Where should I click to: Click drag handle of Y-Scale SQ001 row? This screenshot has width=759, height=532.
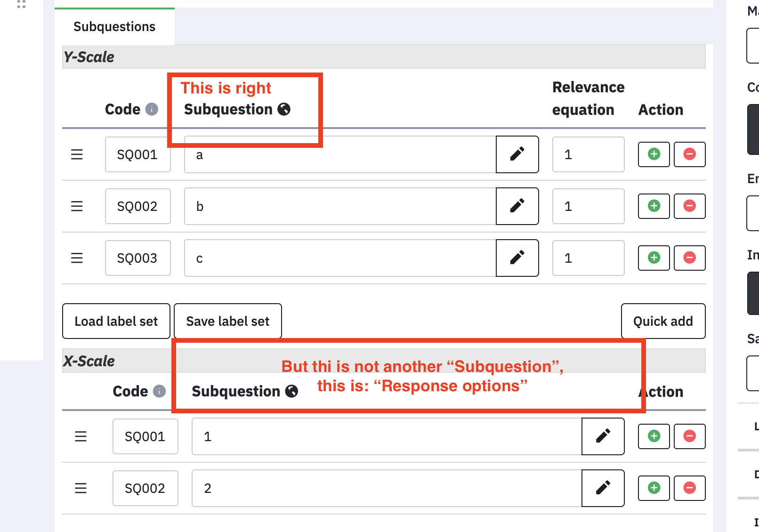(77, 154)
